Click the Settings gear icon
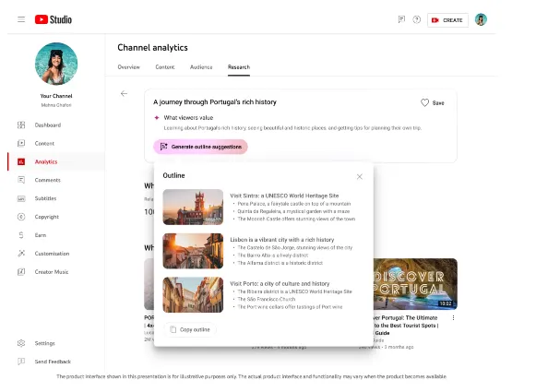The image size is (536, 392). pyautogui.click(x=21, y=343)
